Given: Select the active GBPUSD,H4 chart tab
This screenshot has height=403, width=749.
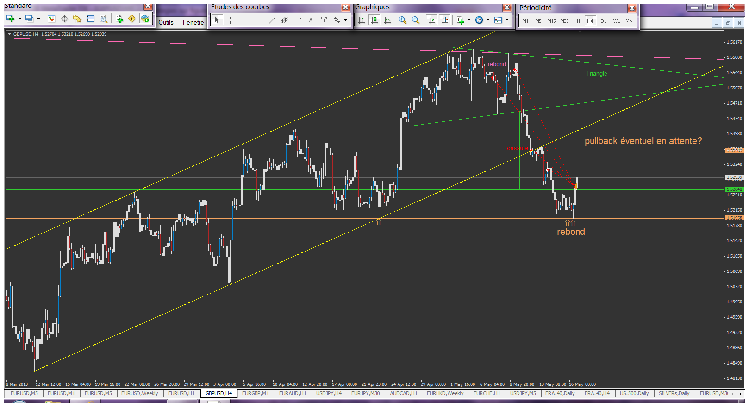Looking at the screenshot, I should [218, 393].
